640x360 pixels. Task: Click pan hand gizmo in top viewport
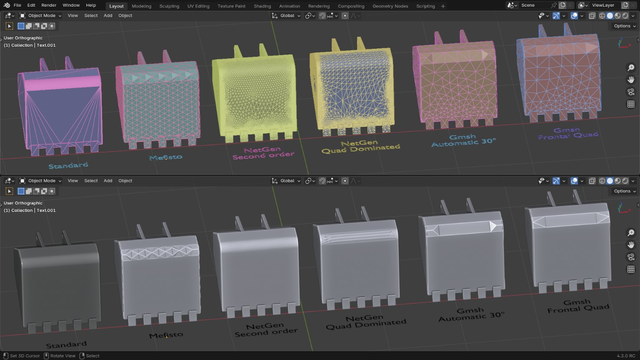point(631,80)
